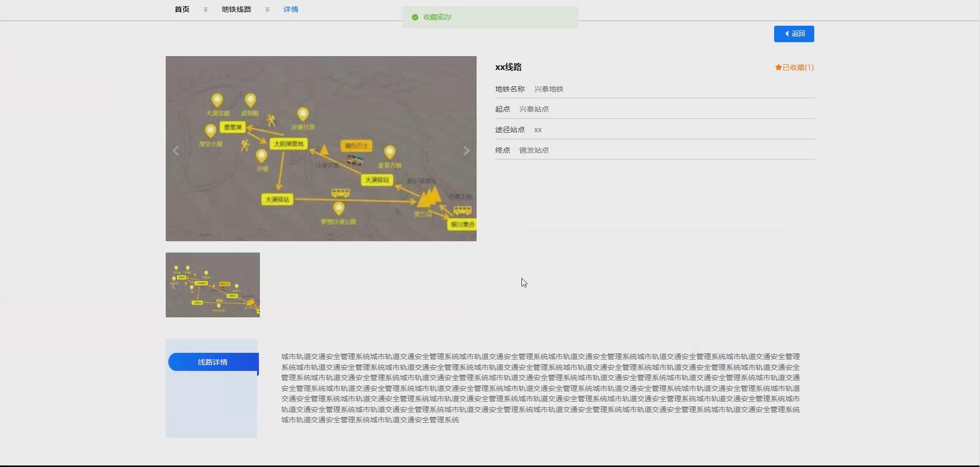
Task: Click the 返回 button
Action: (x=794, y=33)
